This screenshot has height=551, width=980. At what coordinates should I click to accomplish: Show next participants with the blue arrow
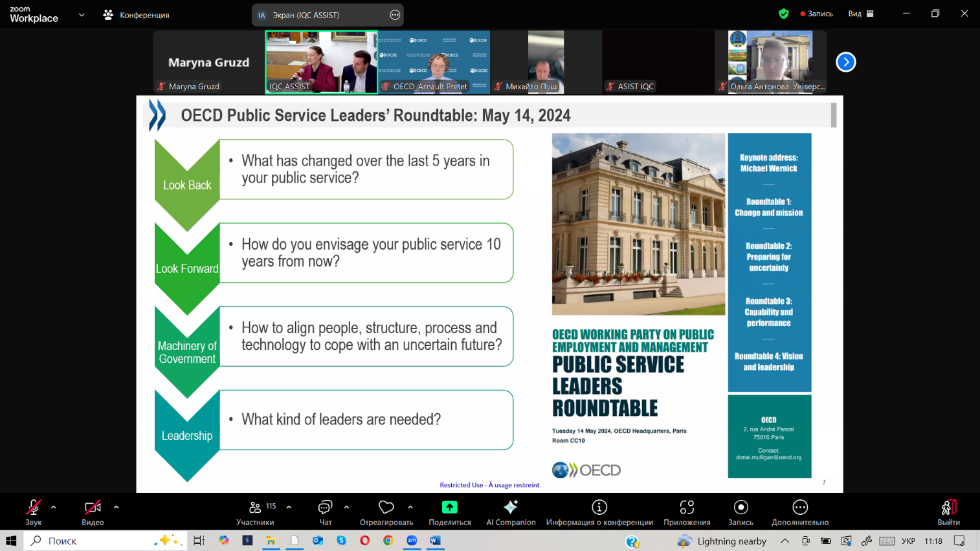(845, 62)
